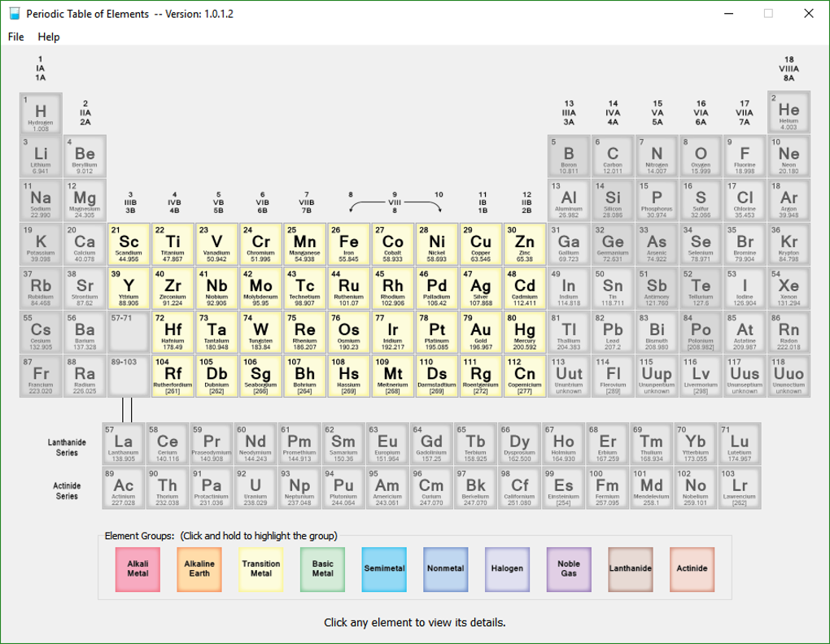Click the Plutonium (Pu) tile
830x644 pixels.
click(343, 488)
